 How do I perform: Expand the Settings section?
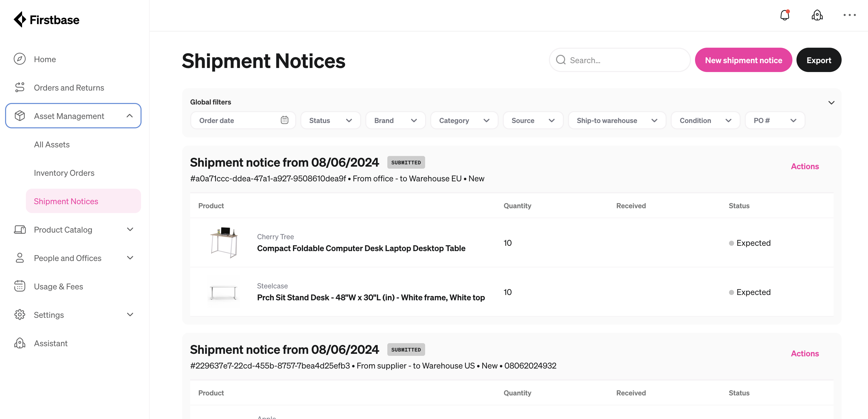click(x=130, y=315)
